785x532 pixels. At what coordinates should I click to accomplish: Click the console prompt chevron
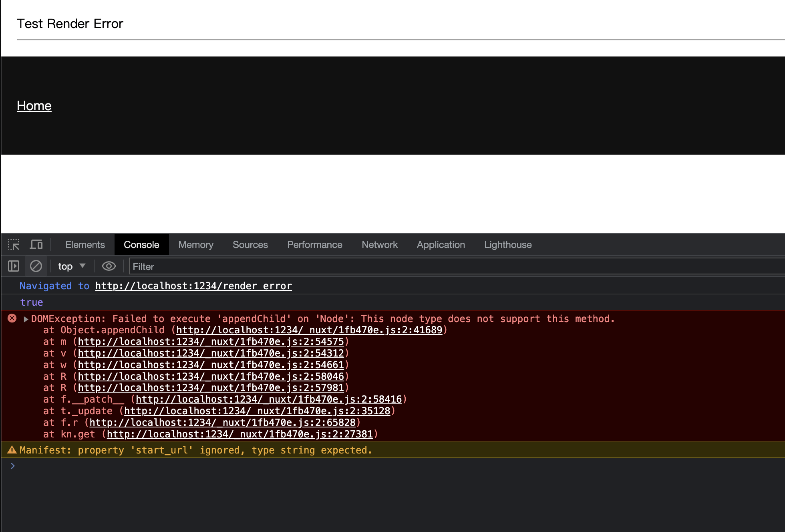pyautogui.click(x=13, y=465)
